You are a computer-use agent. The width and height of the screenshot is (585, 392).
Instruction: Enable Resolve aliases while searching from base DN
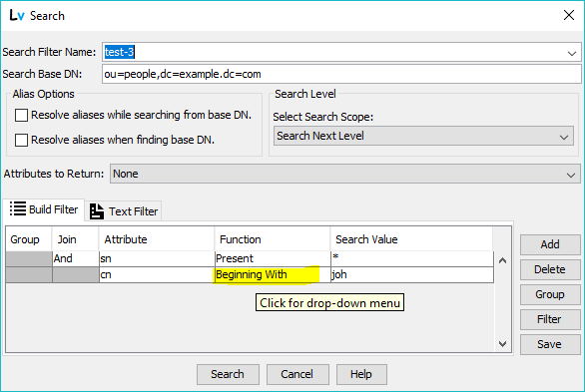tap(21, 115)
